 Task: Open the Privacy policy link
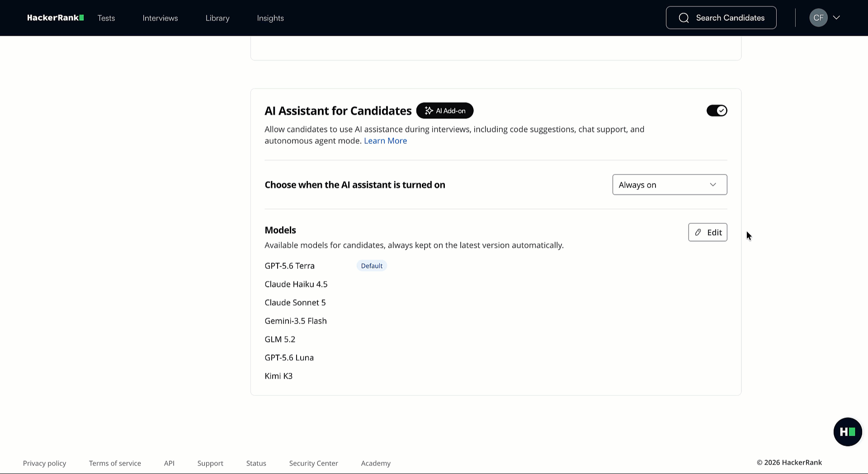[44, 463]
